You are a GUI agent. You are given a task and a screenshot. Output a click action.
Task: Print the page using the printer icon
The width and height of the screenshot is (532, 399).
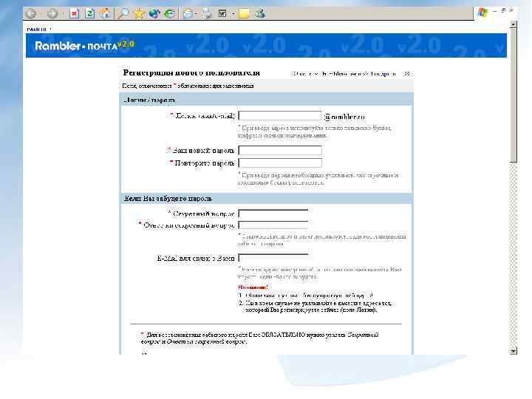[x=207, y=13]
